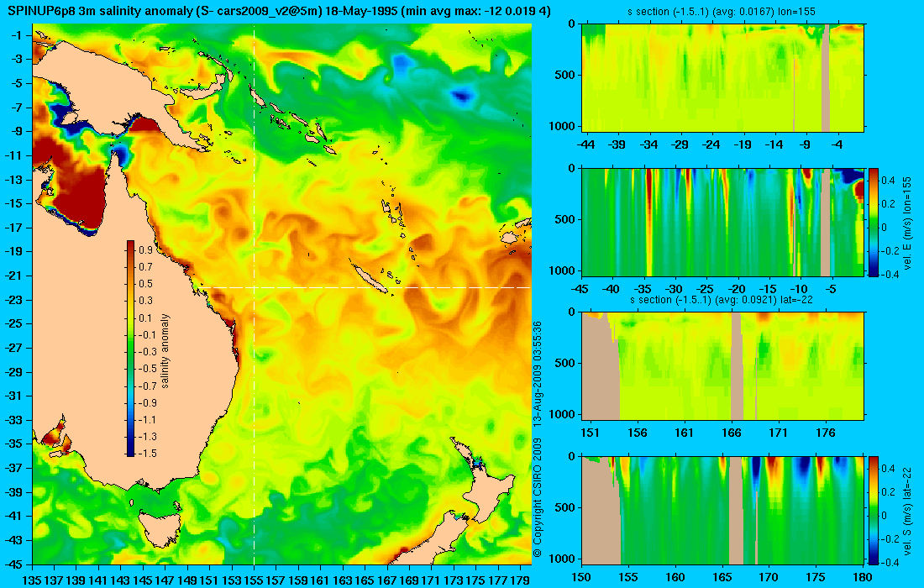Click the '-33' latitude label on map axis
Viewport: 924px width, 588px height.
(x=13, y=420)
